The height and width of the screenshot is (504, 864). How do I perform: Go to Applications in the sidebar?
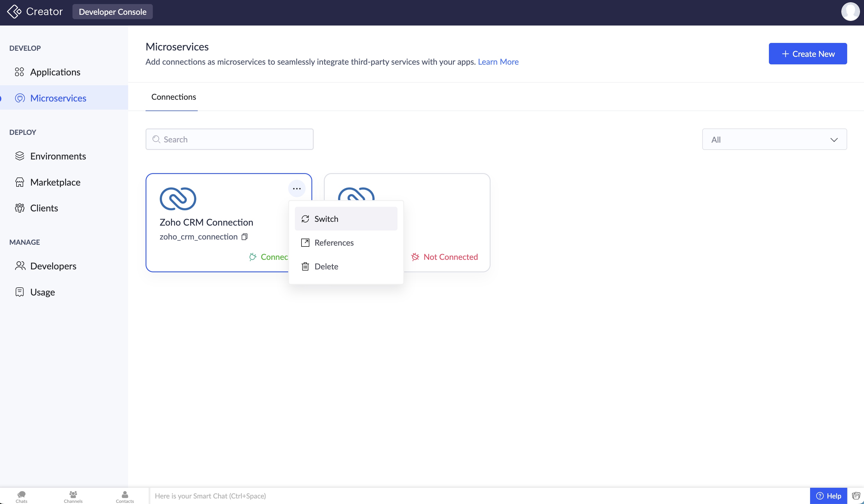pos(55,72)
